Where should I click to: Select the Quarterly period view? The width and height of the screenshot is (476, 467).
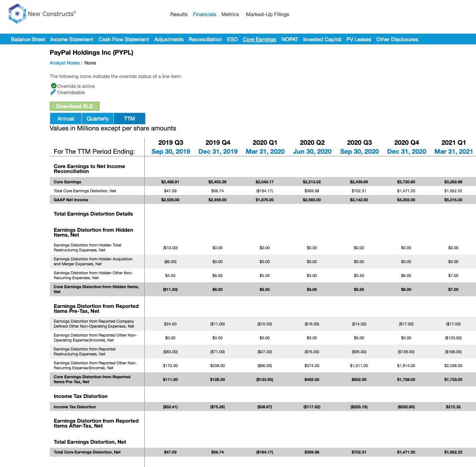97,119
